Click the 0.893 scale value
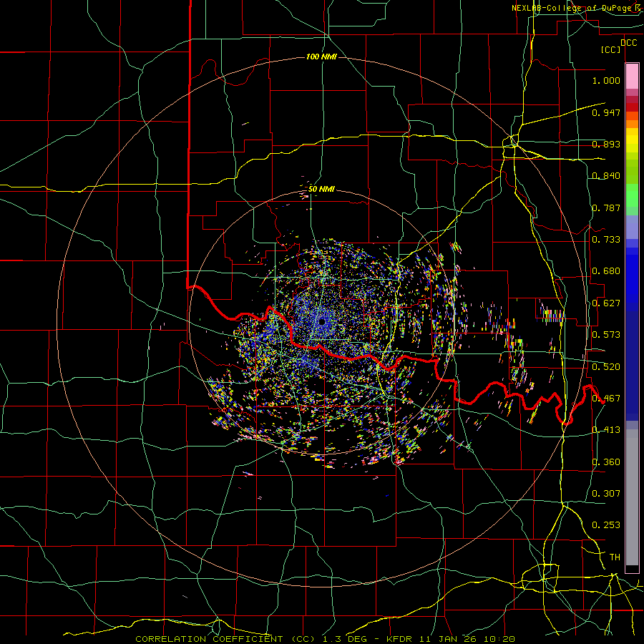This screenshot has width=644, height=644. coord(606,144)
